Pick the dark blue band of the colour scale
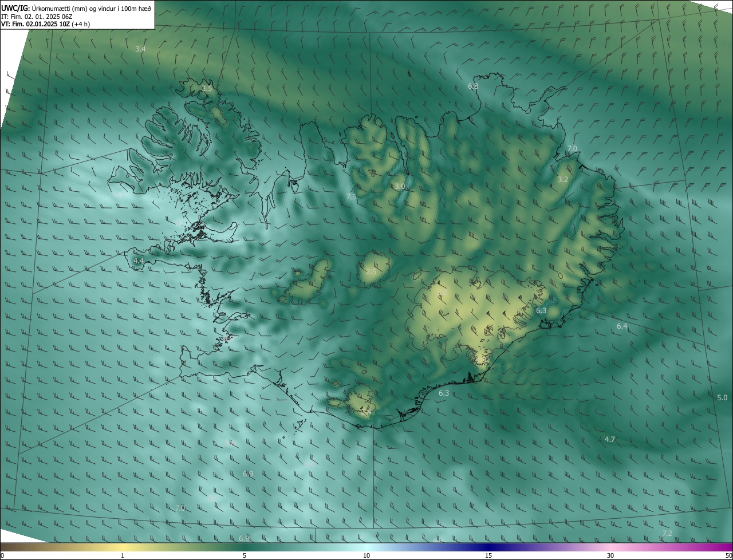Image resolution: width=733 pixels, height=560 pixels. [x=488, y=547]
